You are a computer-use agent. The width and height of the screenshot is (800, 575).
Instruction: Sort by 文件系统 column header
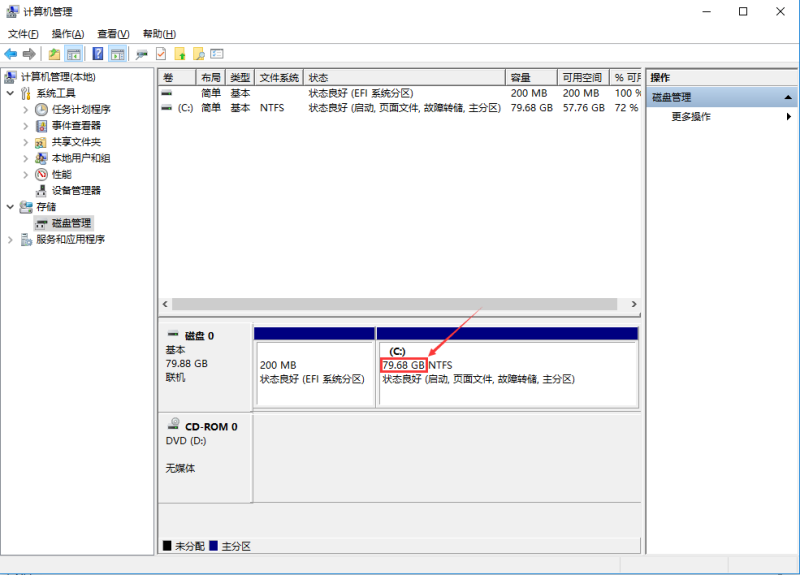(279, 78)
